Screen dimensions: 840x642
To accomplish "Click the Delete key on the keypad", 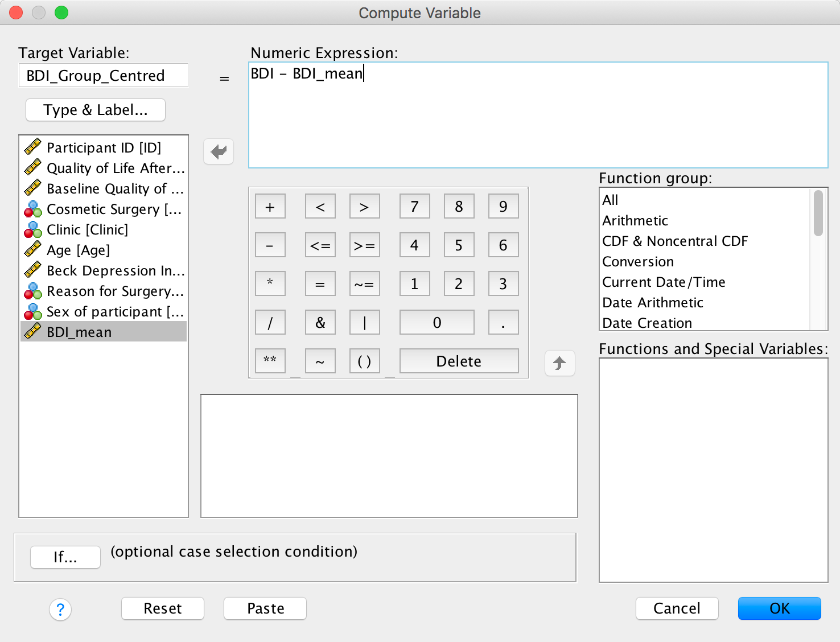I will pyautogui.click(x=459, y=361).
